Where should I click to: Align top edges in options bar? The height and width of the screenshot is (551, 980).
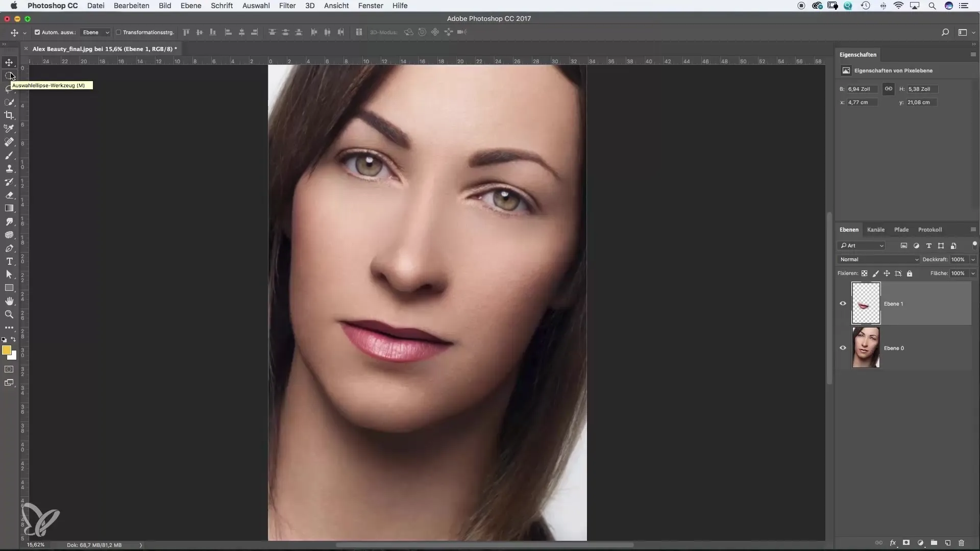[x=186, y=32]
